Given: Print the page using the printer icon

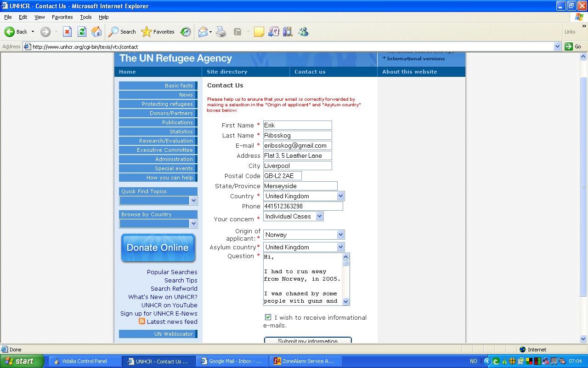Looking at the screenshot, I should (221, 32).
